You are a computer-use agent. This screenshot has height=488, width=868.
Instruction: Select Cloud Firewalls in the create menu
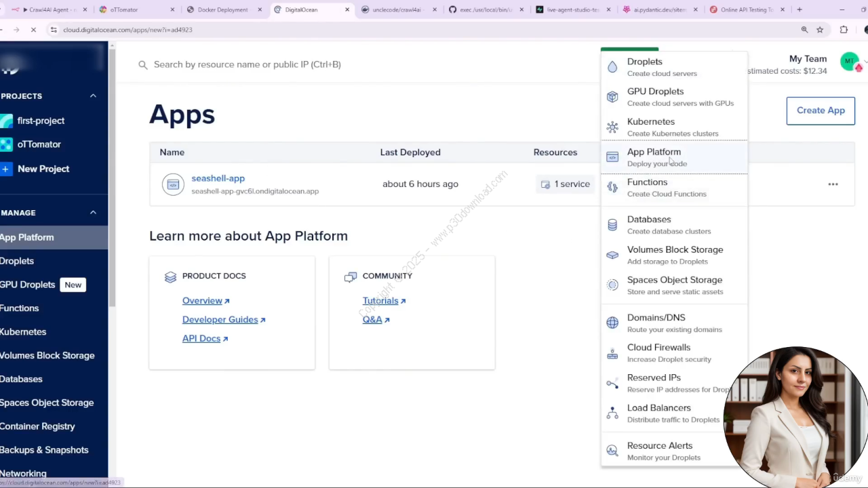pyautogui.click(x=674, y=353)
